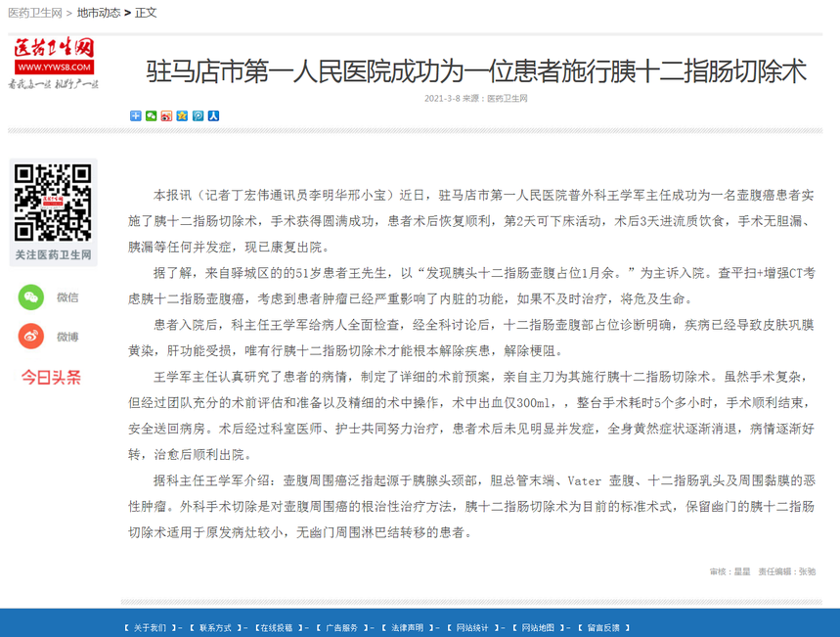The height and width of the screenshot is (637, 840).
Task: Open 网站统计 footer link
Action: (472, 628)
